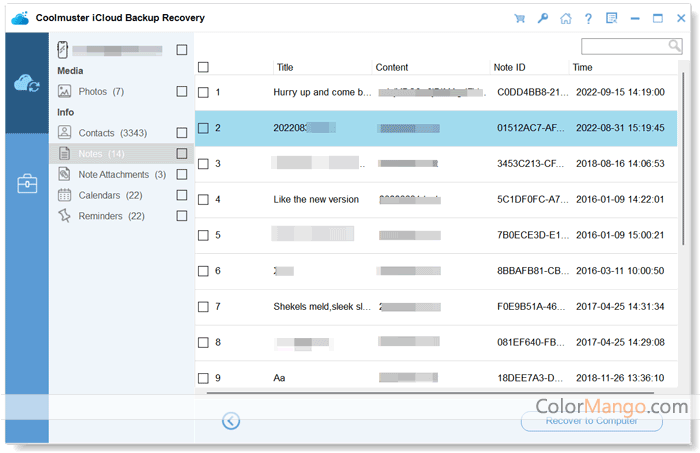Toggle the select-all checkbox in table header
Screen dimensions: 700x453
coord(203,67)
